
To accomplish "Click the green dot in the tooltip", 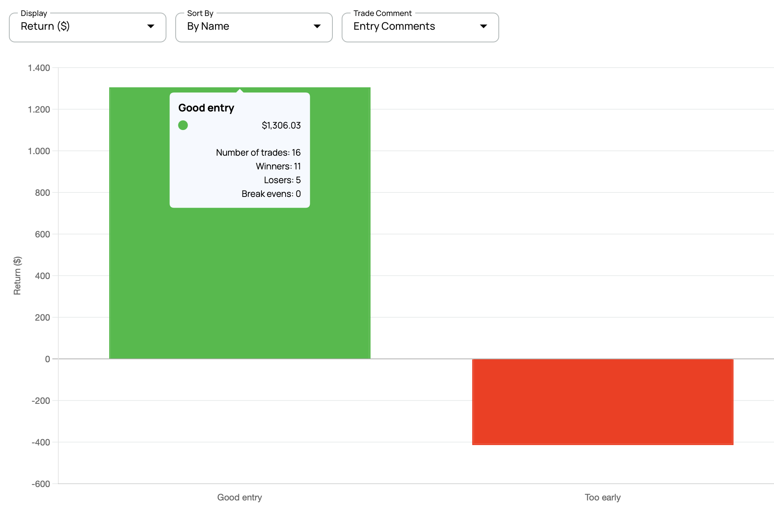I will coord(183,125).
